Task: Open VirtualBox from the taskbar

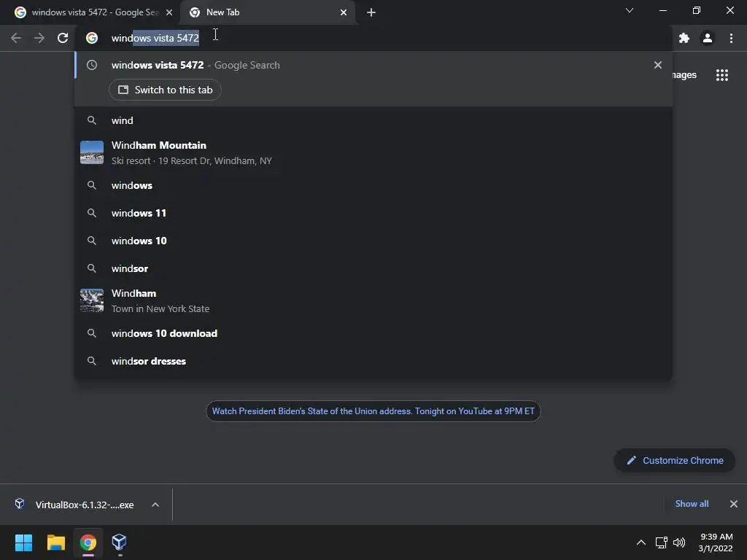Action: [119, 542]
